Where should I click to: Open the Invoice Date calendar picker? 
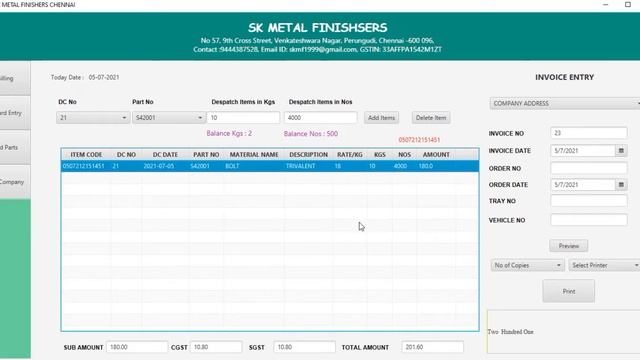621,151
